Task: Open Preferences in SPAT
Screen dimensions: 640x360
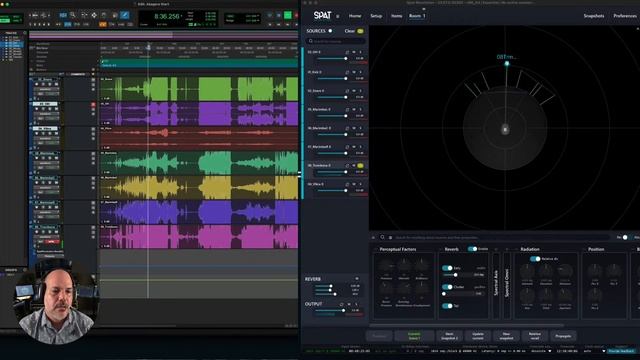Action: coord(625,16)
